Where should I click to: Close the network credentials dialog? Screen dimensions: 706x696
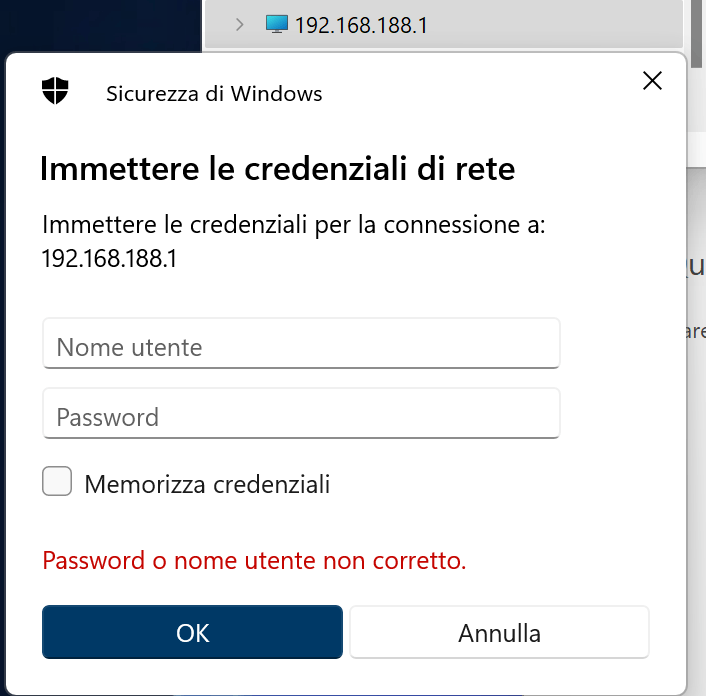(652, 81)
